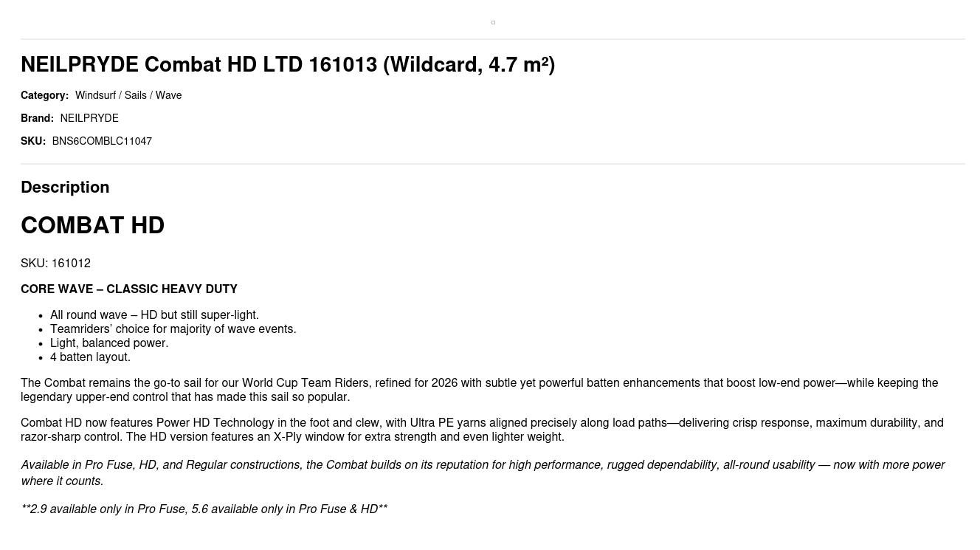
Task: Click the 'Light, balanced power' bullet point
Action: click(x=109, y=343)
